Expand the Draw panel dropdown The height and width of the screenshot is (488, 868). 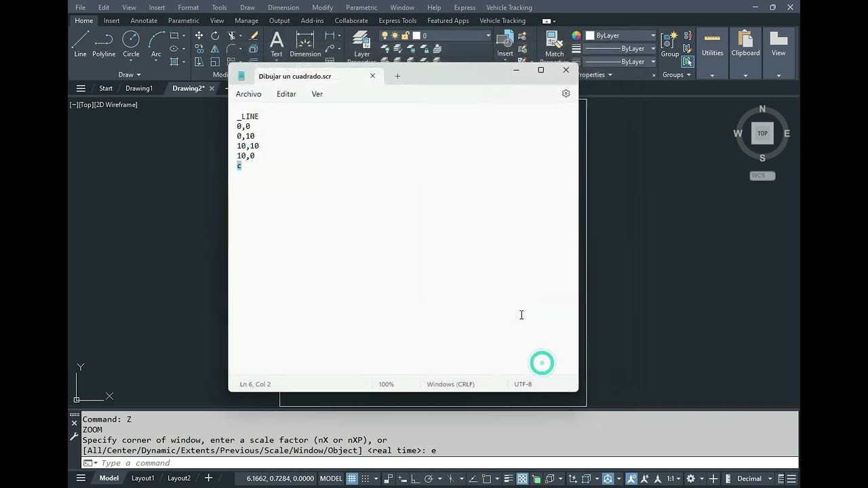(x=130, y=75)
